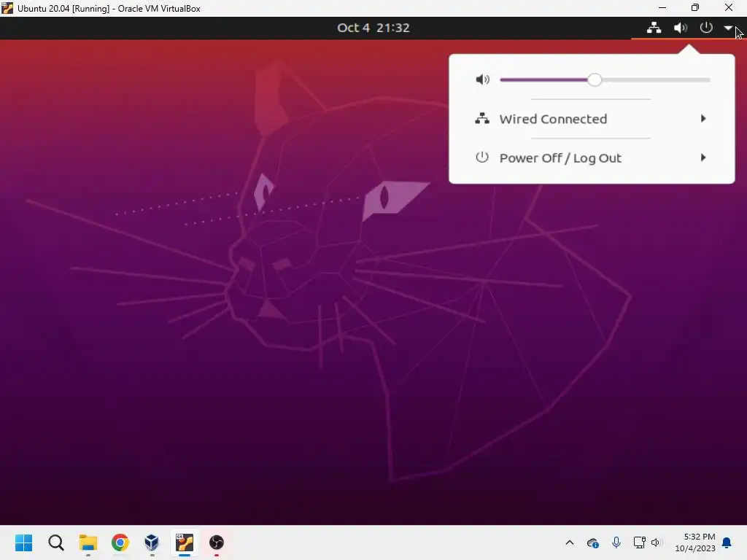Expand the Wired Connected submenu arrow
The image size is (747, 560).
[x=703, y=119]
